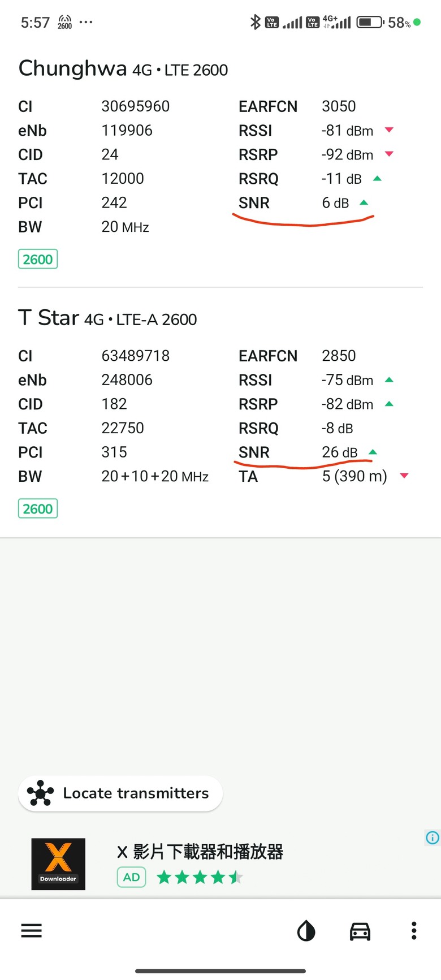
Task: Select the 2600 band tag under T Star
Action: (38, 509)
